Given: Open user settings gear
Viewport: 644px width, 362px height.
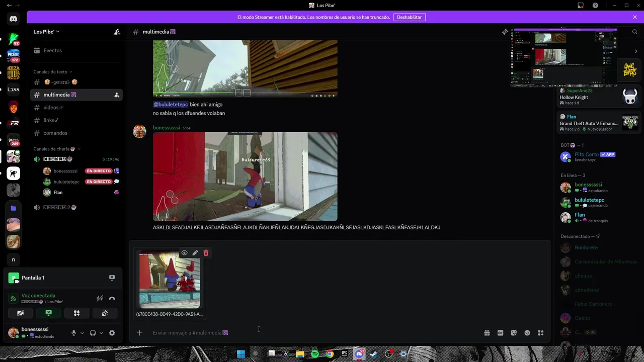Looking at the screenshot, I should [112, 333].
